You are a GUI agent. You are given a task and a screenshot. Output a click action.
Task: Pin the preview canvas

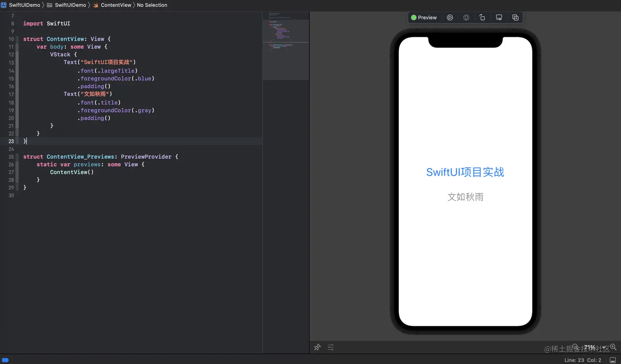[317, 347]
